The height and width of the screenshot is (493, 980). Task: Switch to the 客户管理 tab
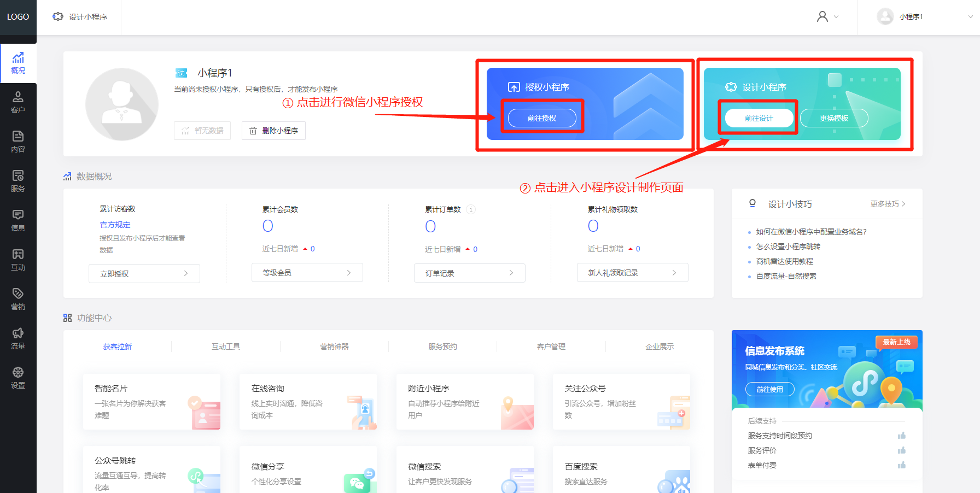pos(551,347)
